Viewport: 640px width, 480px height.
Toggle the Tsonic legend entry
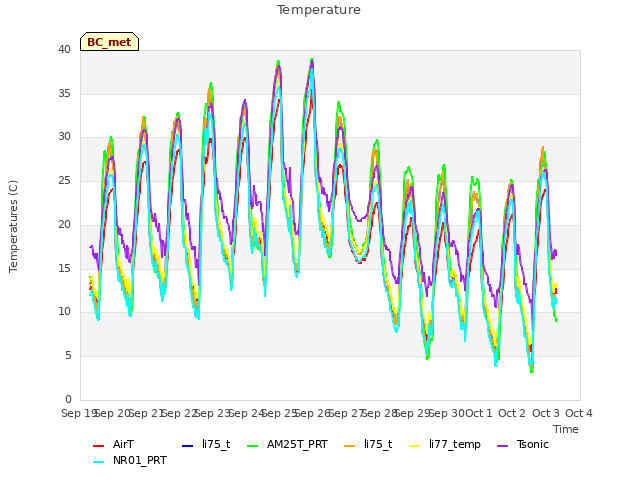pyautogui.click(x=523, y=444)
